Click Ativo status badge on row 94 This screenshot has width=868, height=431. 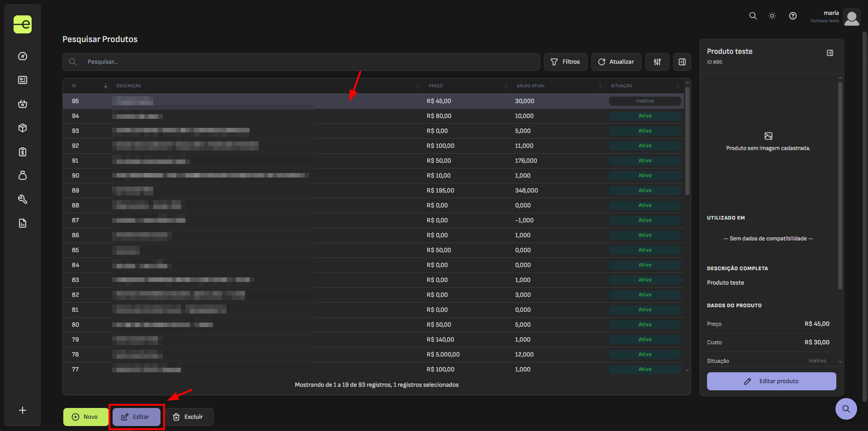coord(645,116)
